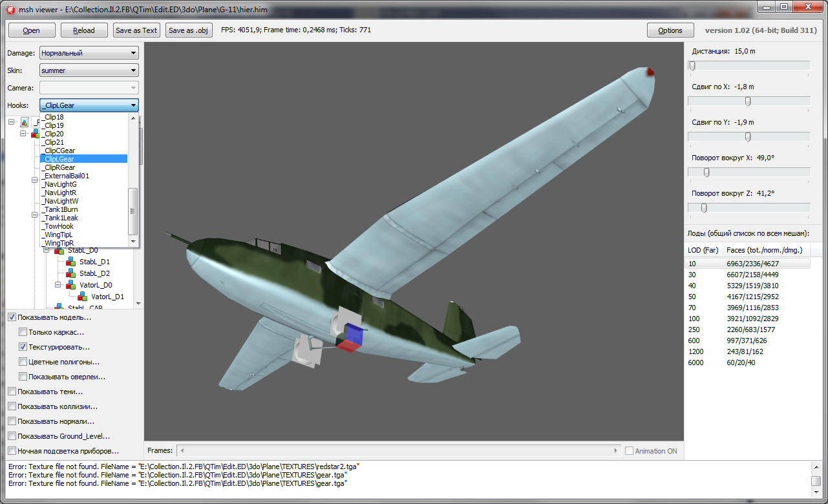Screen dimensions: 828x504
Task: Select _TowHook in the Hooks list
Action: tap(83, 226)
